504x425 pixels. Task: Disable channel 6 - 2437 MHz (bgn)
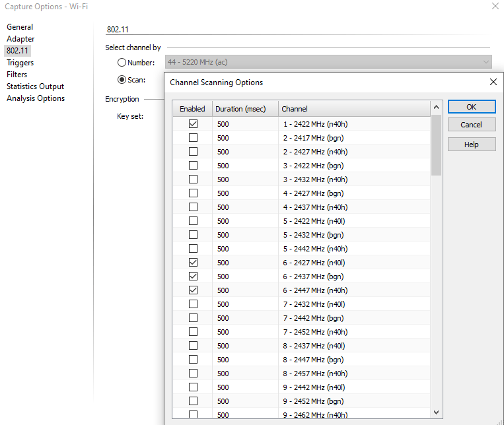193,276
